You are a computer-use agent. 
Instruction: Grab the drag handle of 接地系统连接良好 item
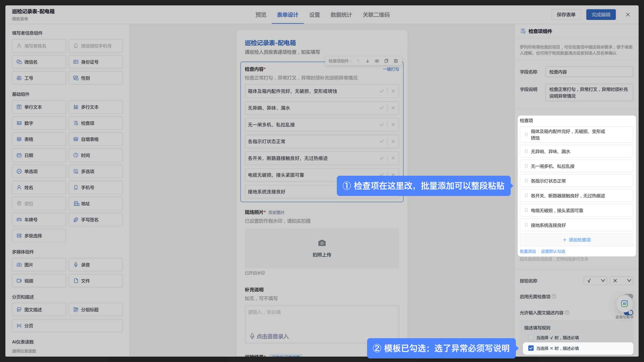tap(526, 225)
